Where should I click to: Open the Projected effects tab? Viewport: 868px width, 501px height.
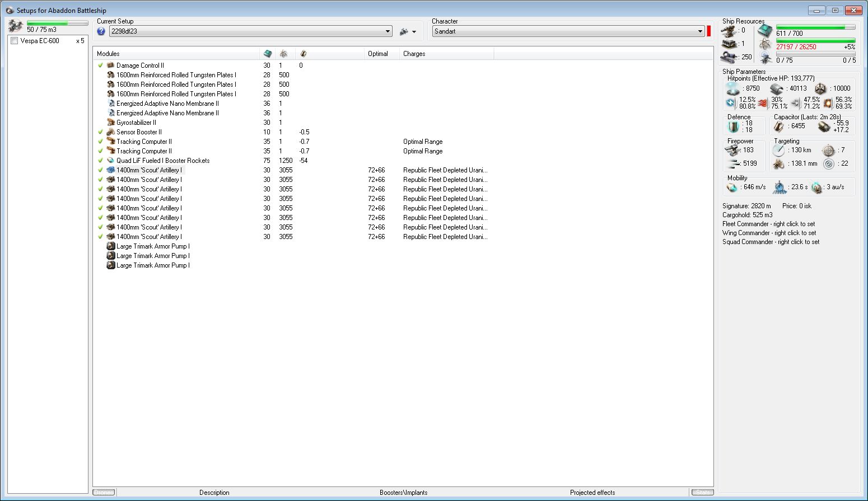592,493
